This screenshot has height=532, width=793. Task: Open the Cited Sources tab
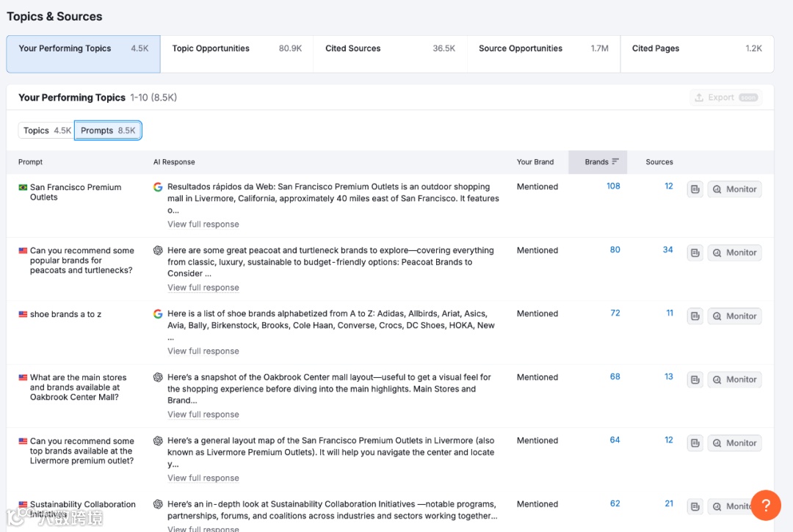pyautogui.click(x=390, y=49)
